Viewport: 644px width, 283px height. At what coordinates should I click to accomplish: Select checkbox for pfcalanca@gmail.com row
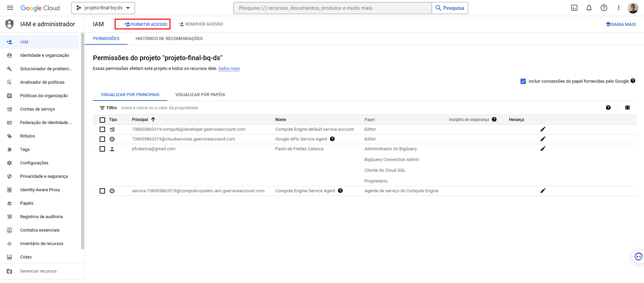click(102, 149)
